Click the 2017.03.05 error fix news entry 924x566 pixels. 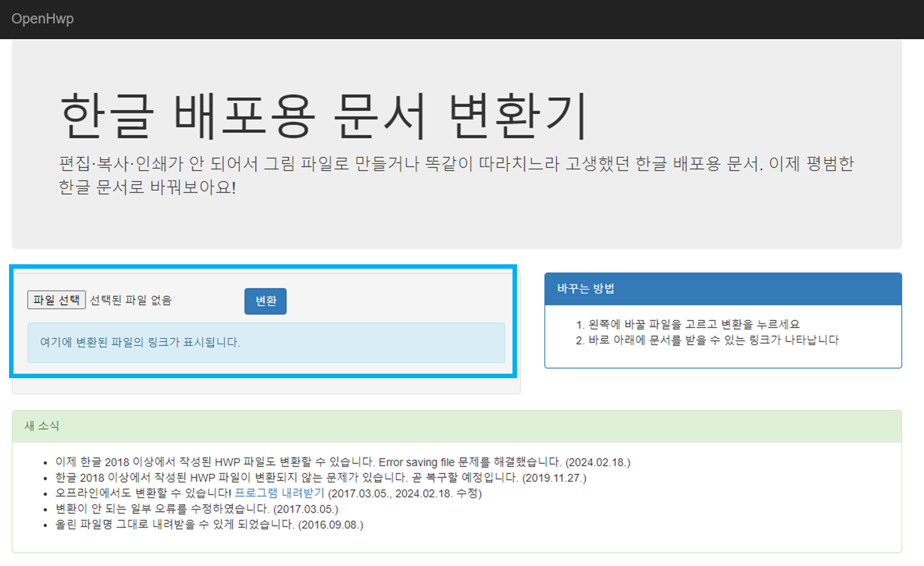click(x=196, y=510)
